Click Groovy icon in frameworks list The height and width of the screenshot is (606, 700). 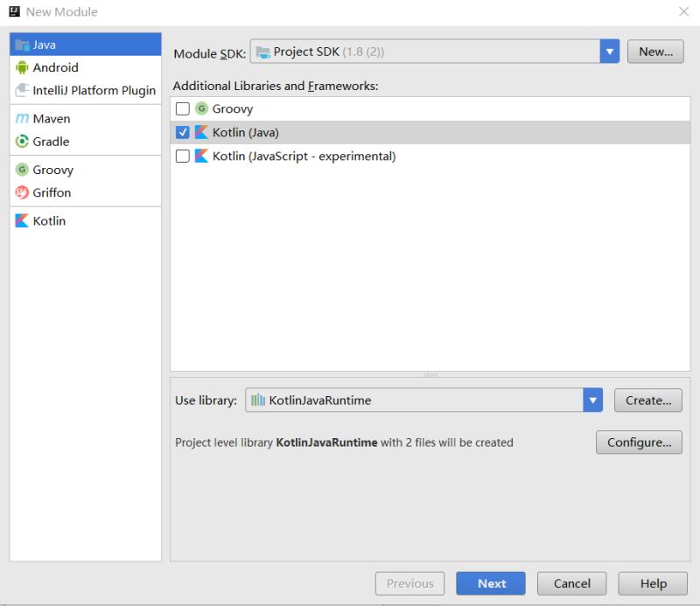202,108
